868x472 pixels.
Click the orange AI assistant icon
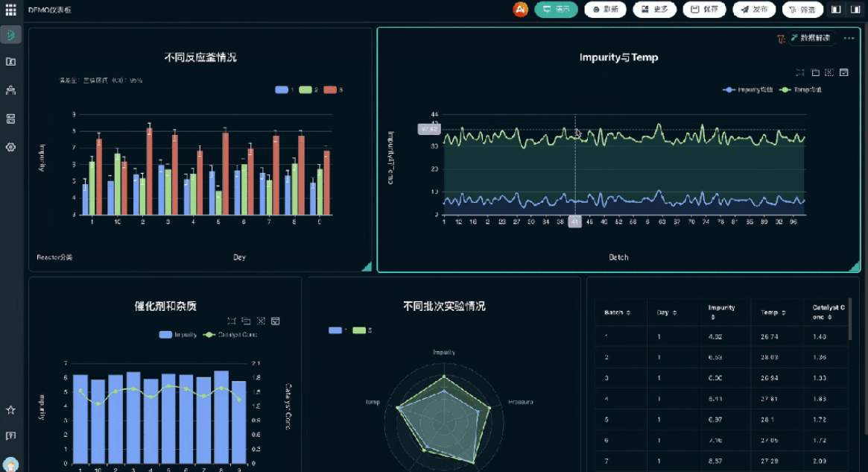pos(520,10)
